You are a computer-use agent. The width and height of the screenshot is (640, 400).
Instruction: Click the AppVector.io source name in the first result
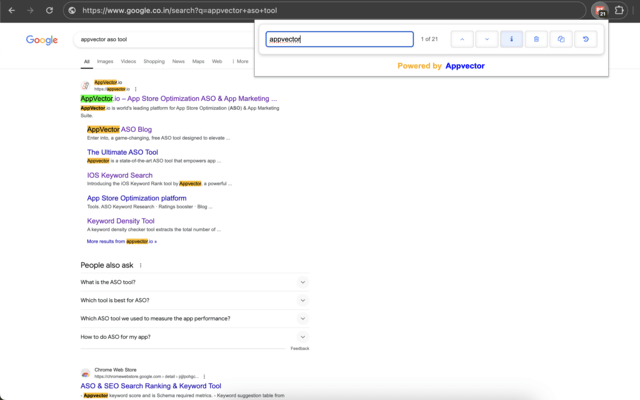click(x=108, y=82)
